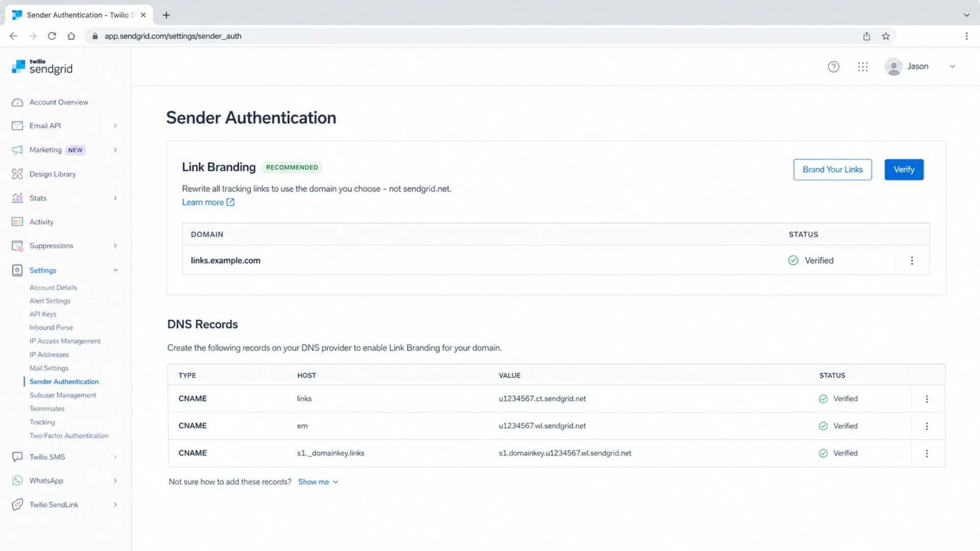Expand the Suppressions submenu chevron
The width and height of the screenshot is (980, 551).
coord(115,246)
